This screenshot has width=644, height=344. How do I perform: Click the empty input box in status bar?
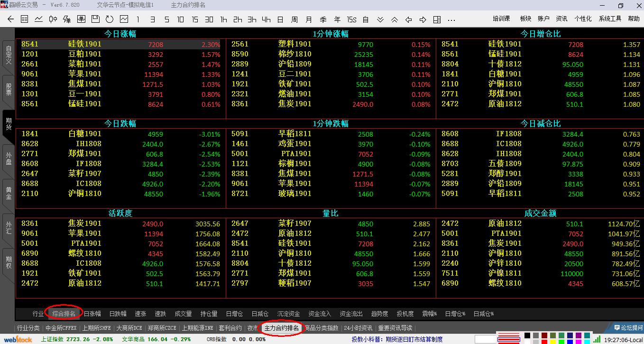pos(484,339)
